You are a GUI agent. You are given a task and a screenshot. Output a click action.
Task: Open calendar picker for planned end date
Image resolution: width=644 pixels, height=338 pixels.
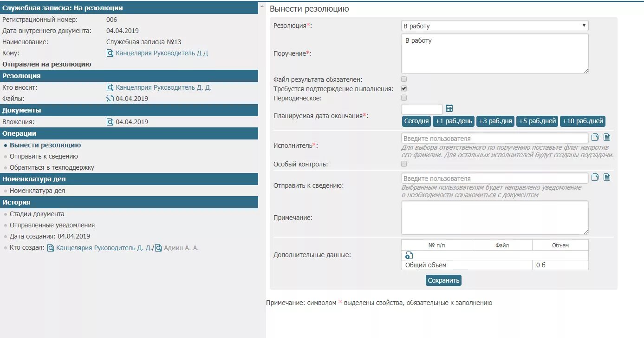click(449, 108)
